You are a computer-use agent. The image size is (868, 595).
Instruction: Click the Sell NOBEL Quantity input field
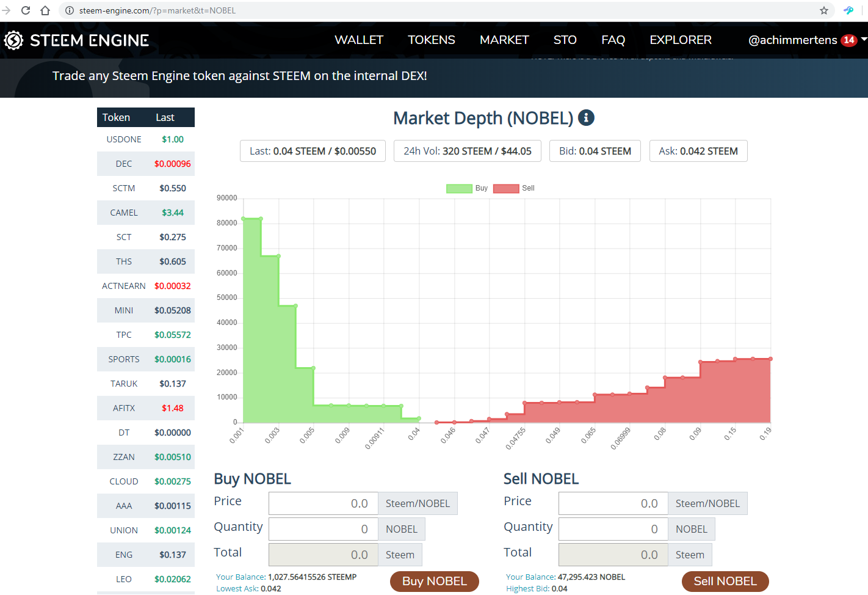point(613,529)
